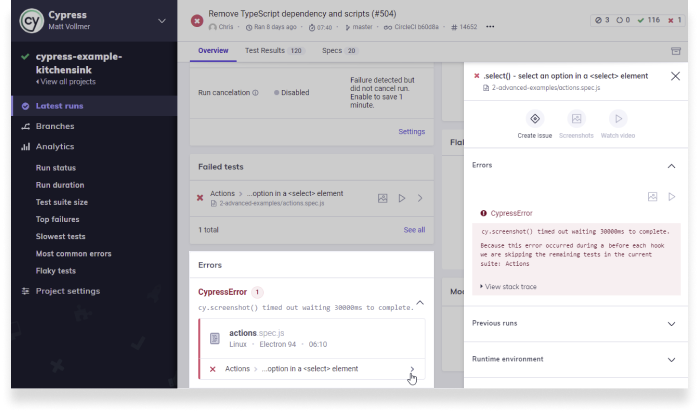Open the Settings link in run cancelation card
This screenshot has width=699, height=414.
[x=411, y=132]
